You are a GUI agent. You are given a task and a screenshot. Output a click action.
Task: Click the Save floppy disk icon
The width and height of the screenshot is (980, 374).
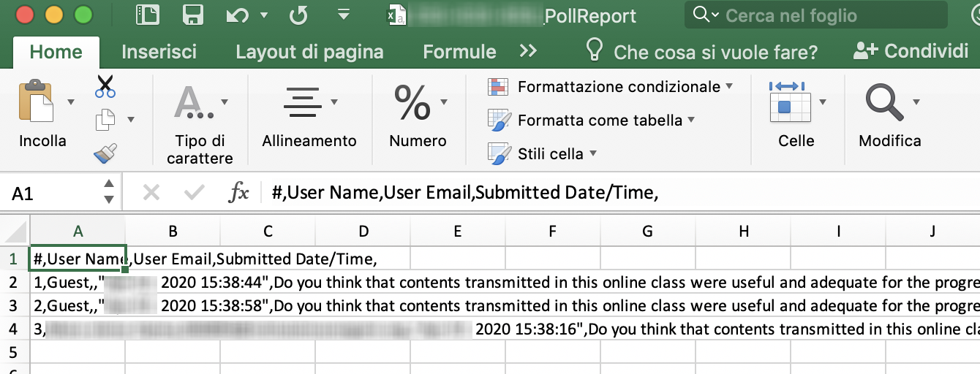[192, 15]
